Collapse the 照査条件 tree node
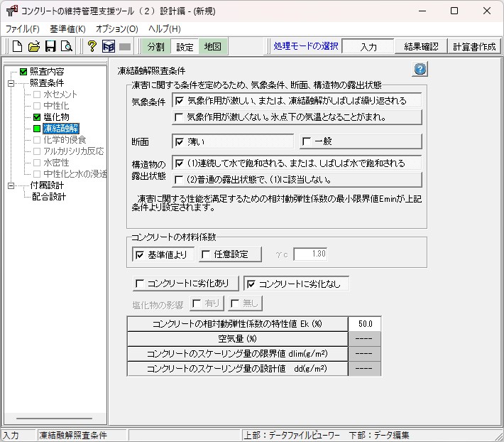Viewport: 504px width, 442px height. (x=11, y=83)
